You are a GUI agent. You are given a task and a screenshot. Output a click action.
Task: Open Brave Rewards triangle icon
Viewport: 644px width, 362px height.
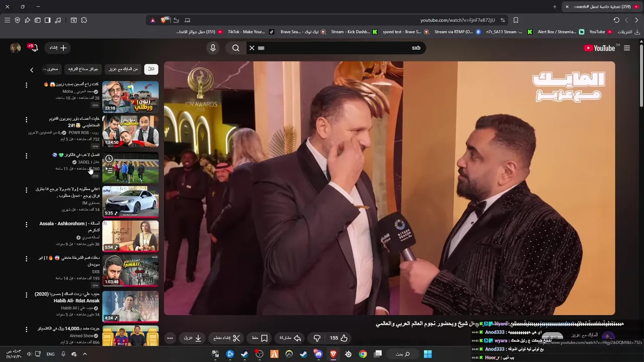point(153,20)
